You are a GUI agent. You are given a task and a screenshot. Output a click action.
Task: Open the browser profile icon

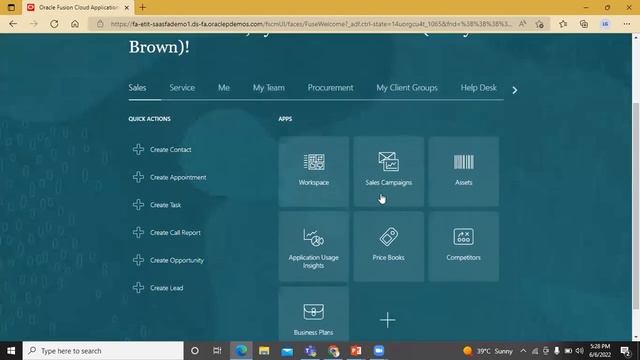coord(605,24)
